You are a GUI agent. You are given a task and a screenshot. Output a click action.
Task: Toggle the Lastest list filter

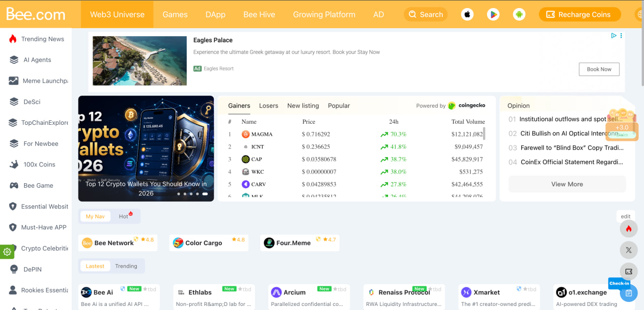tap(95, 266)
